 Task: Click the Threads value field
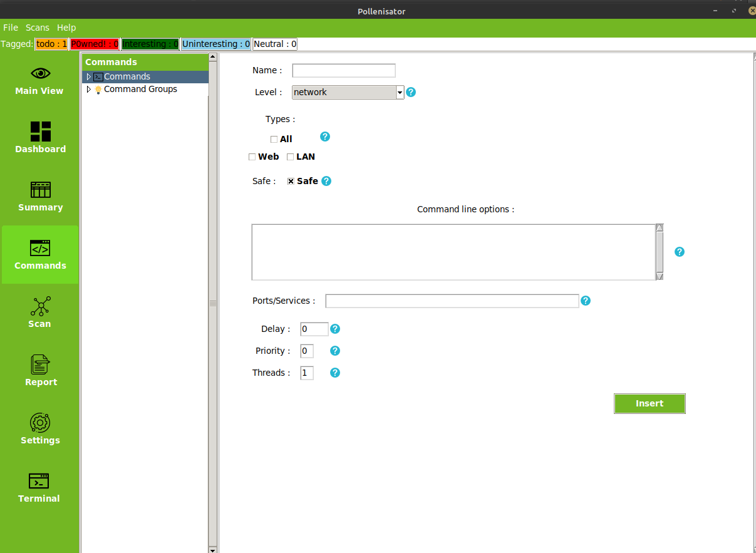(307, 373)
